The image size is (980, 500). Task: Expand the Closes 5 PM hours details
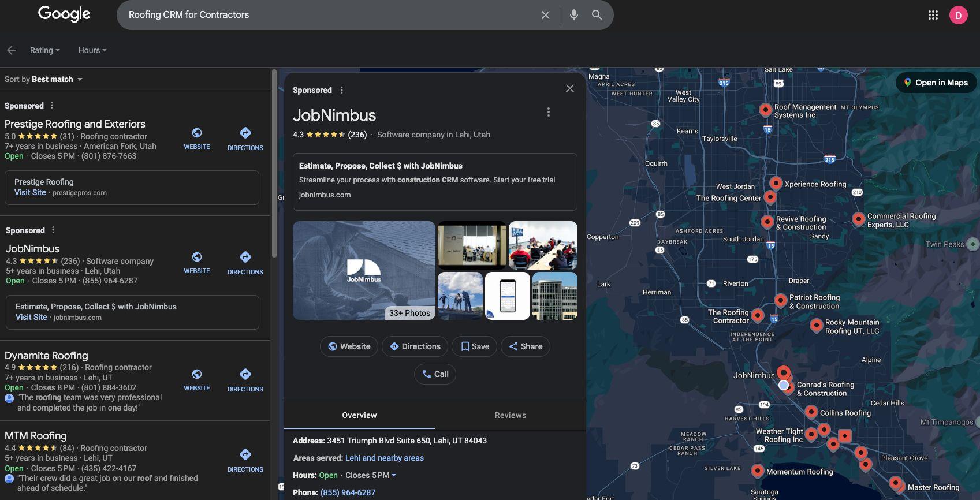pyautogui.click(x=371, y=475)
